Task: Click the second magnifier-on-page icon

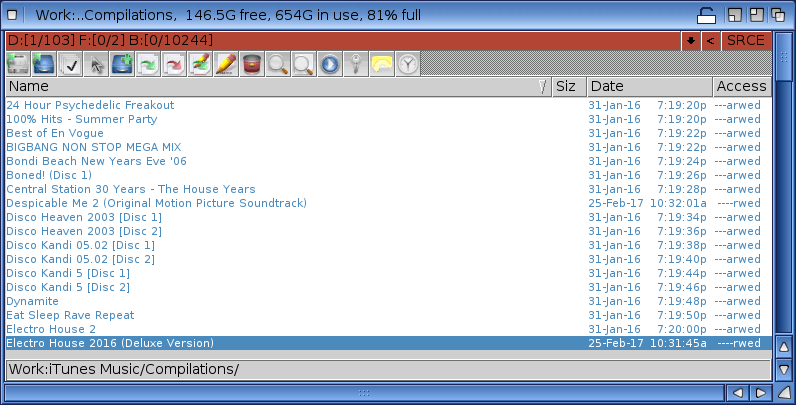Action: point(304,64)
